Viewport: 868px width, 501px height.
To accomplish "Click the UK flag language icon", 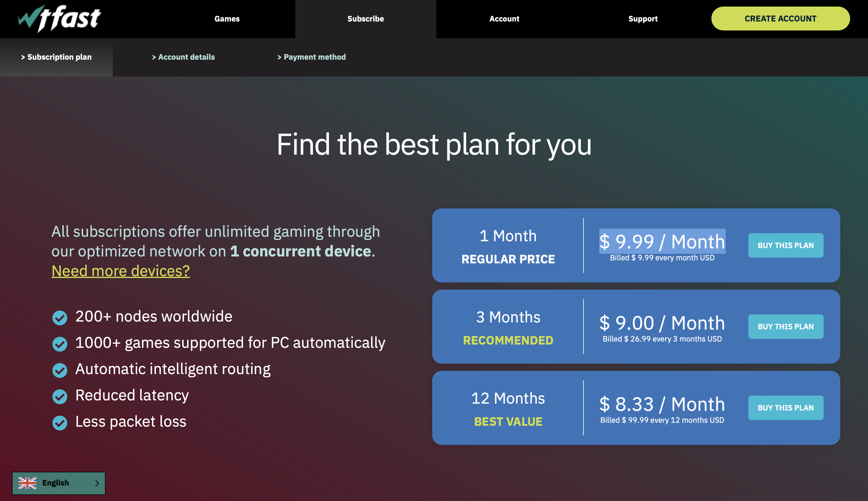I will click(27, 483).
